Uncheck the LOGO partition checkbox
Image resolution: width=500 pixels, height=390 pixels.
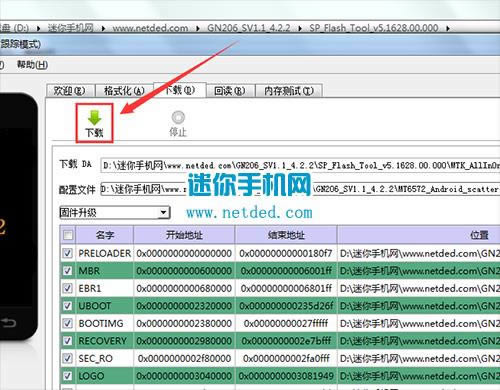(68, 376)
